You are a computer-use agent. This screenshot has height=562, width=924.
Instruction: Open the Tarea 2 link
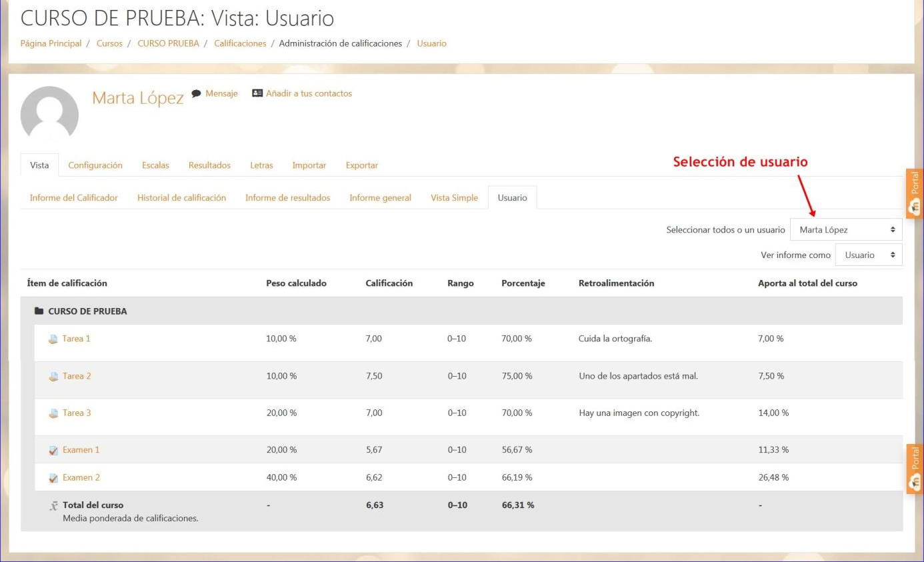pyautogui.click(x=77, y=376)
